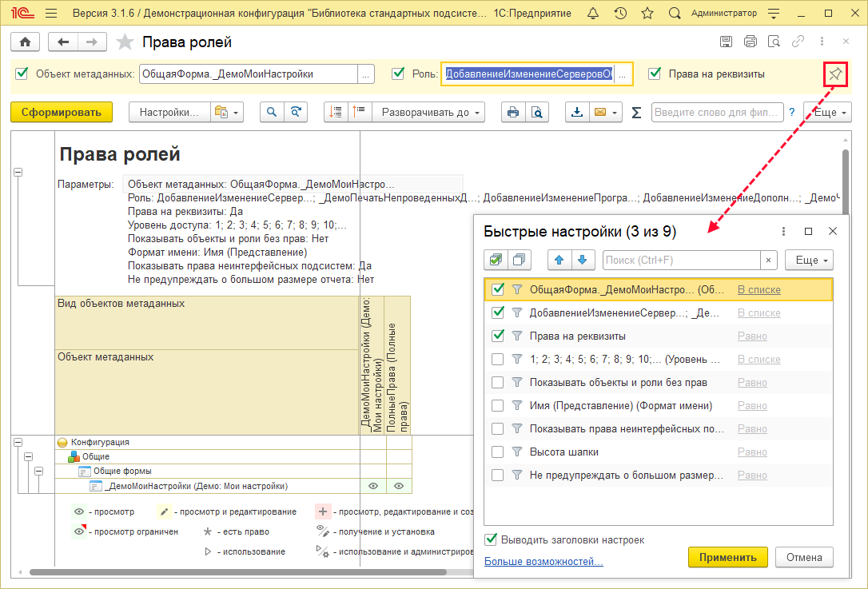Open Настройки... button
The height and width of the screenshot is (589, 868).
(x=169, y=113)
